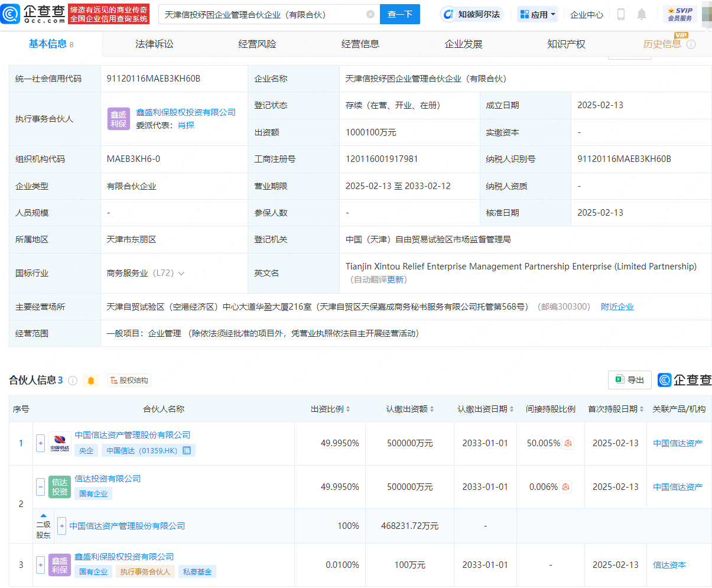This screenshot has width=712, height=588.
Task: Open notifications bell in the top bar
Action: (x=642, y=14)
